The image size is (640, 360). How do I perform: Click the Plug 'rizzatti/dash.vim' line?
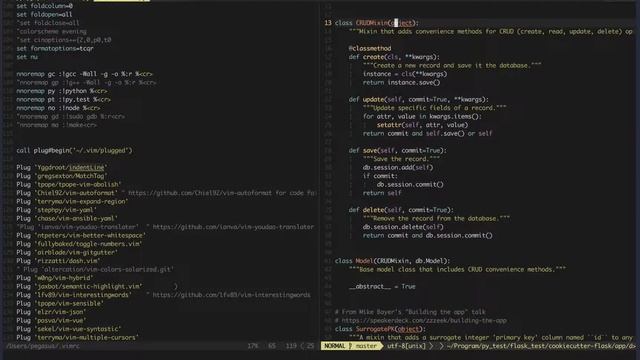tap(58, 261)
